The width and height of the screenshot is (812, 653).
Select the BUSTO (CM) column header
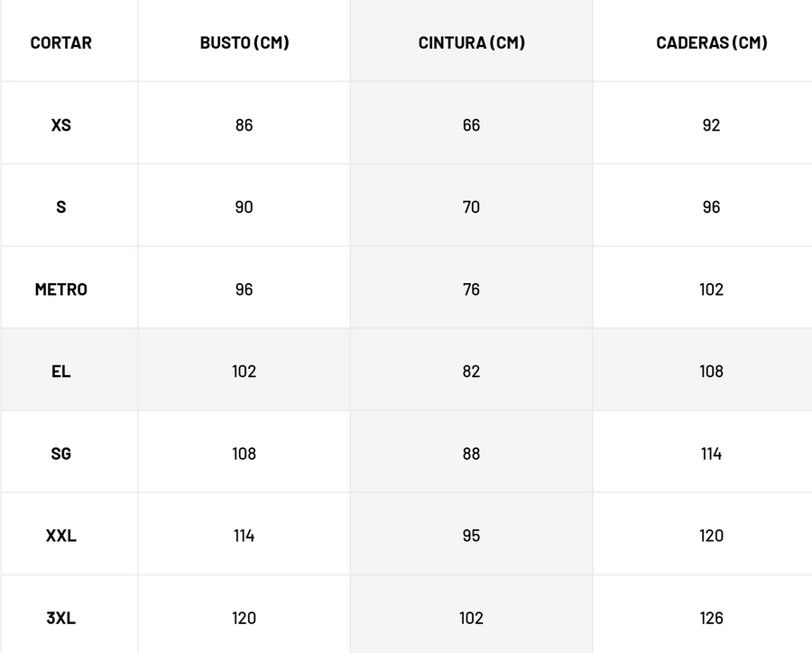click(245, 42)
